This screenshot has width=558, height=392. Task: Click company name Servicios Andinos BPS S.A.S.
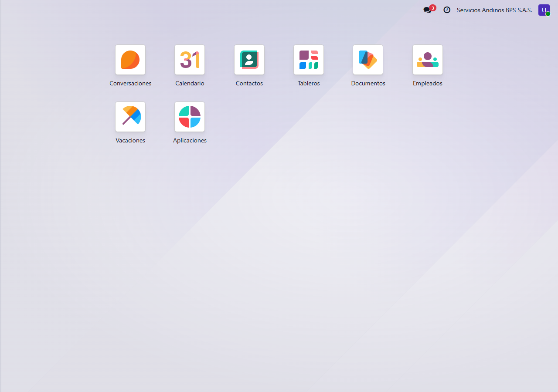[494, 10]
